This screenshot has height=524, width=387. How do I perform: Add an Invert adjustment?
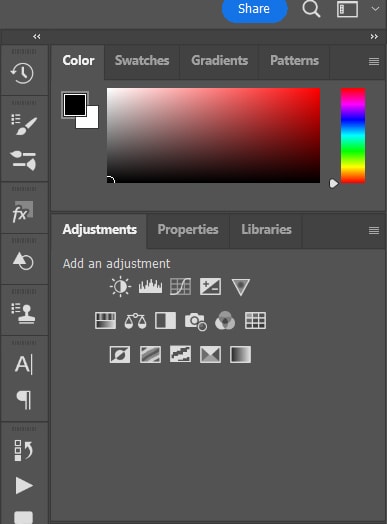point(120,355)
